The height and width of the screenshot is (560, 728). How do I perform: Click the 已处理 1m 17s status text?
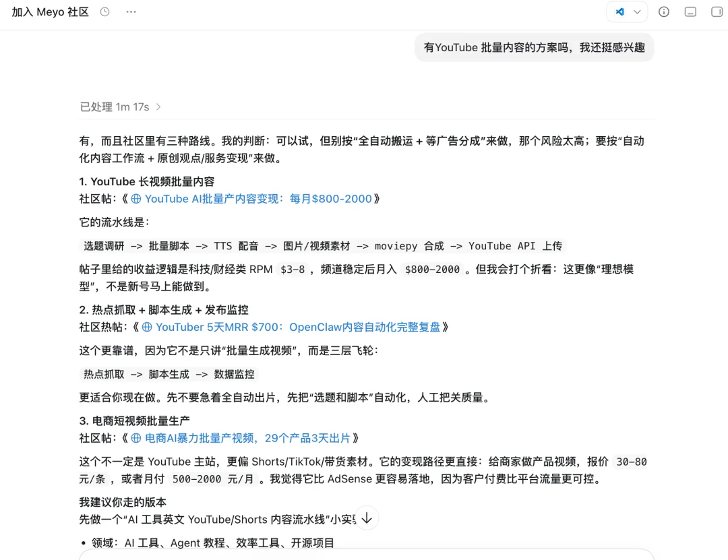pos(114,106)
